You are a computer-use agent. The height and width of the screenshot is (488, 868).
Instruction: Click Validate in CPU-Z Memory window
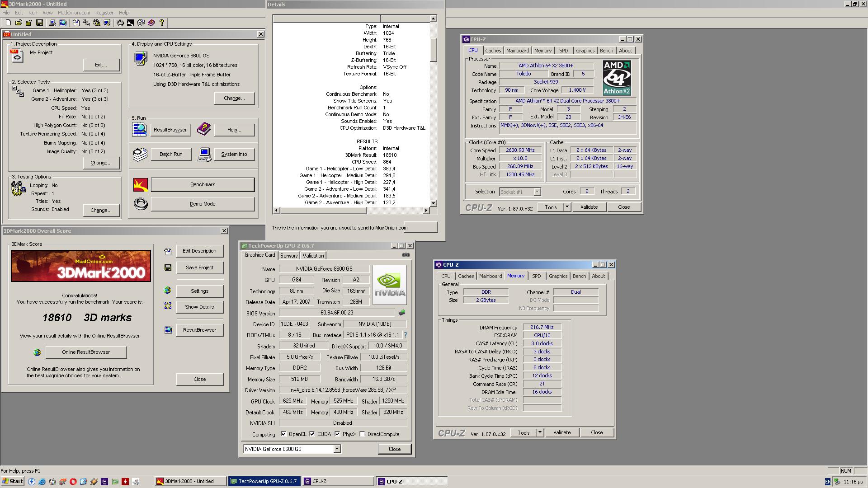[x=562, y=432]
